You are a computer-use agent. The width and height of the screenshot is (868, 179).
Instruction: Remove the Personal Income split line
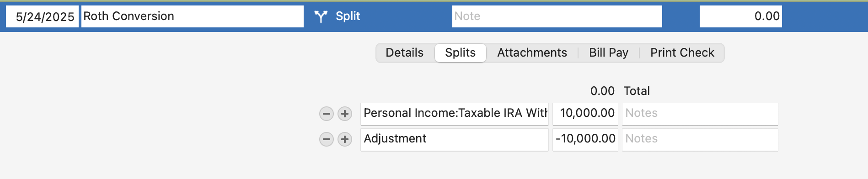pos(326,114)
